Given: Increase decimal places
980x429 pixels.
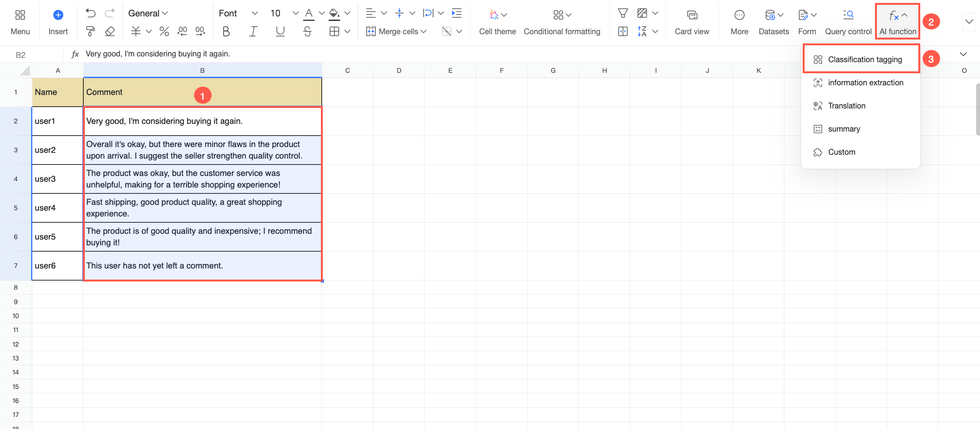Looking at the screenshot, I should [x=200, y=31].
